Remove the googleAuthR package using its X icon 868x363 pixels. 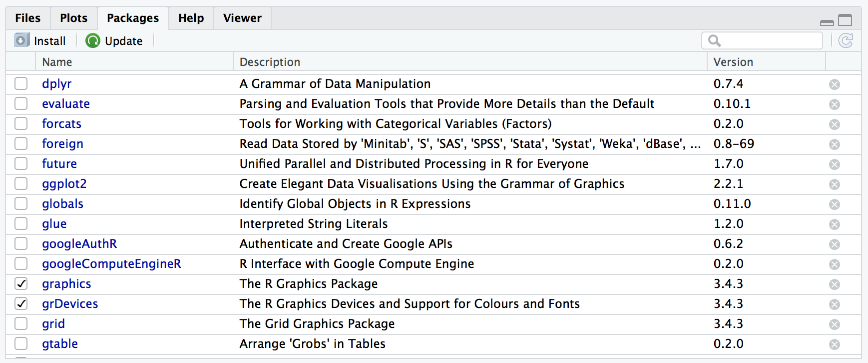pyautogui.click(x=835, y=244)
